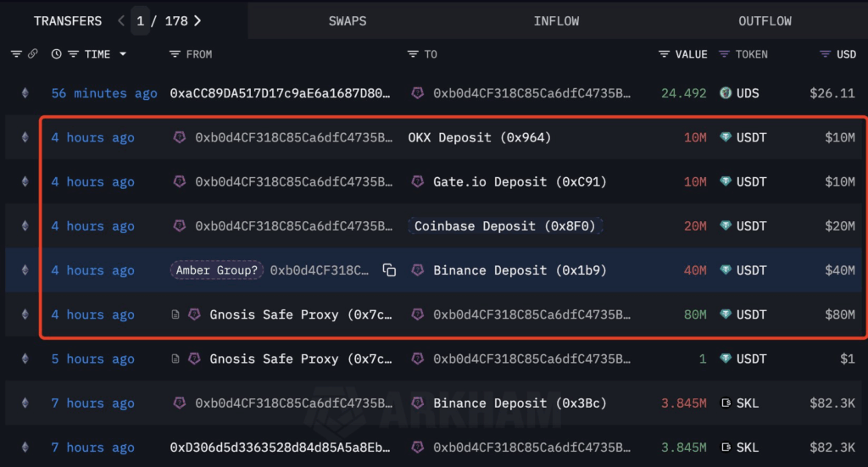The width and height of the screenshot is (868, 467).
Task: Click Ethereum icon in 56 minutes ago row
Action: (x=25, y=93)
